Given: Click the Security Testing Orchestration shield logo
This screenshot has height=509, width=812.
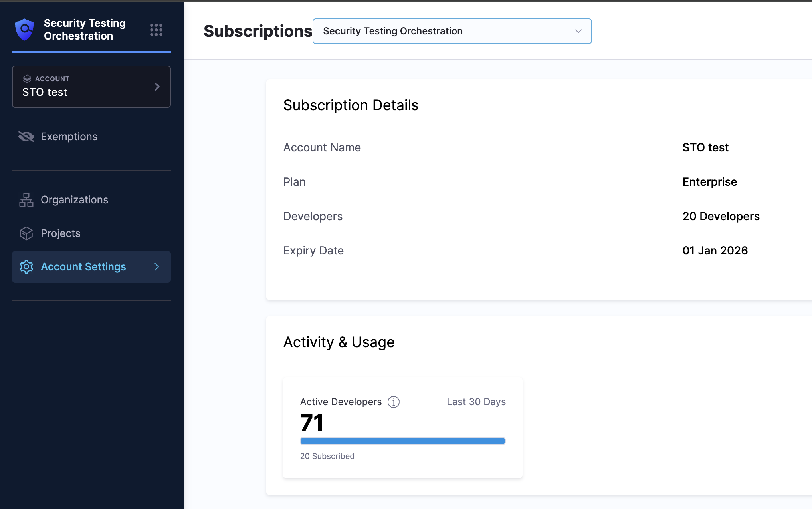Looking at the screenshot, I should pos(24,30).
